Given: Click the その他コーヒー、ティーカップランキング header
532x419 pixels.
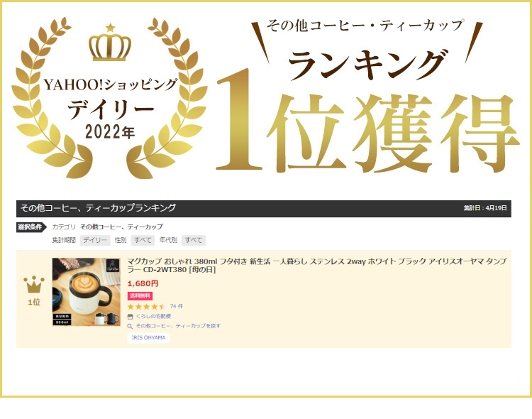Looking at the screenshot, I should tap(98, 207).
